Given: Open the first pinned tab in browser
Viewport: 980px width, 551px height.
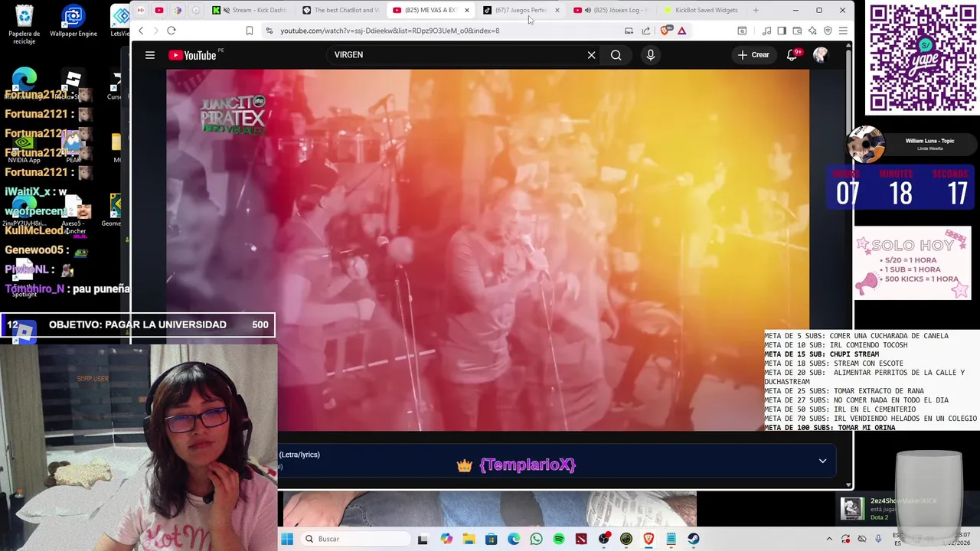Looking at the screenshot, I should [141, 10].
